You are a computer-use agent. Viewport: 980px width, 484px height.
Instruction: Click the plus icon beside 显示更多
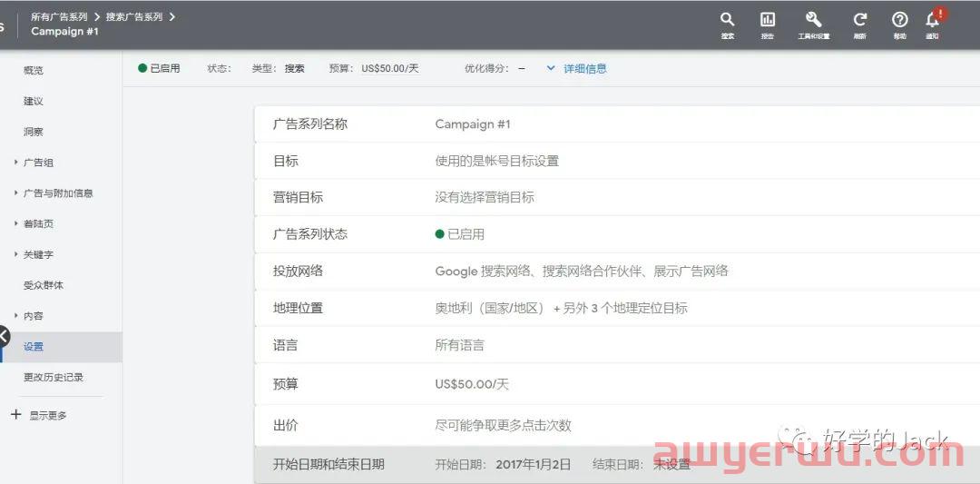coord(16,415)
